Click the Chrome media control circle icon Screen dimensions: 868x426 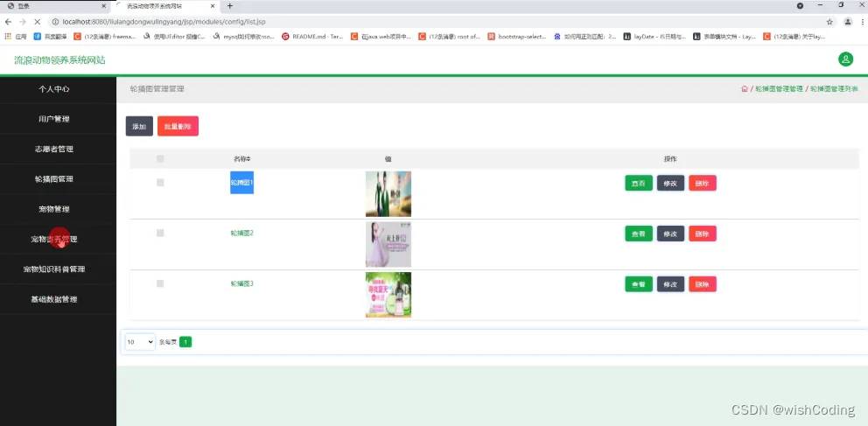click(800, 5)
